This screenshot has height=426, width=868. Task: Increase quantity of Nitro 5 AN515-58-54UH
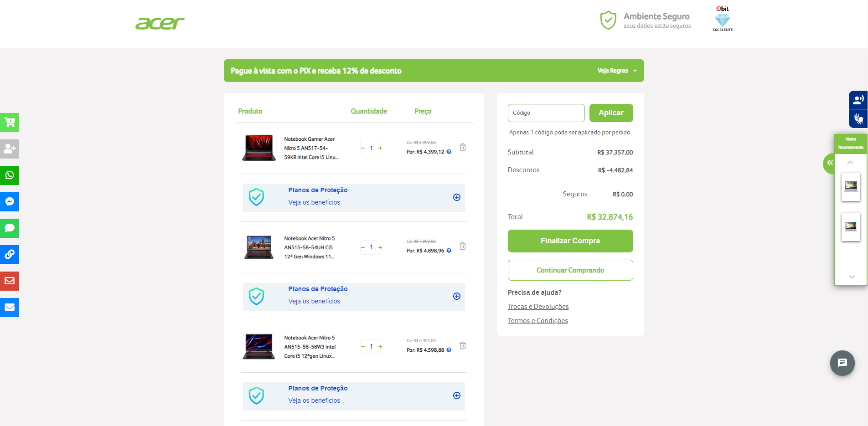380,247
